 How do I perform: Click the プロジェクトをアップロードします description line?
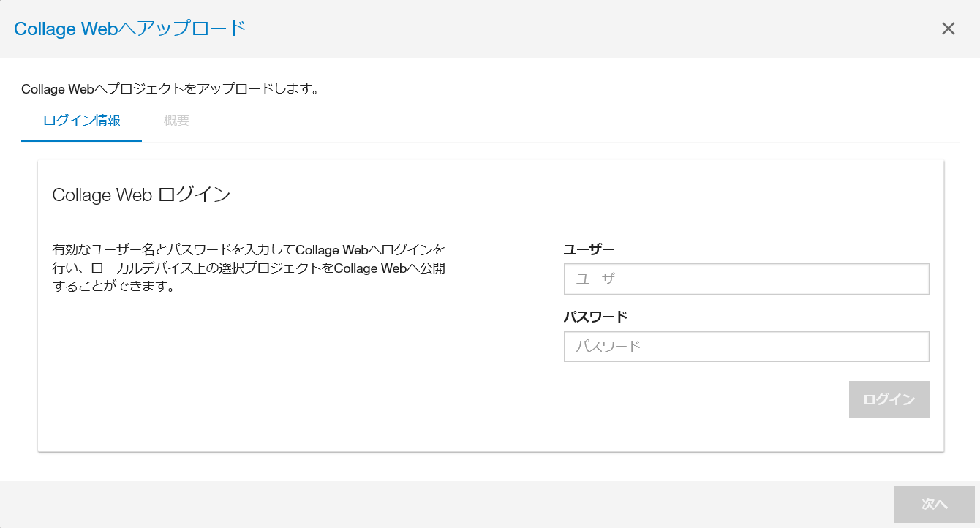point(170,89)
